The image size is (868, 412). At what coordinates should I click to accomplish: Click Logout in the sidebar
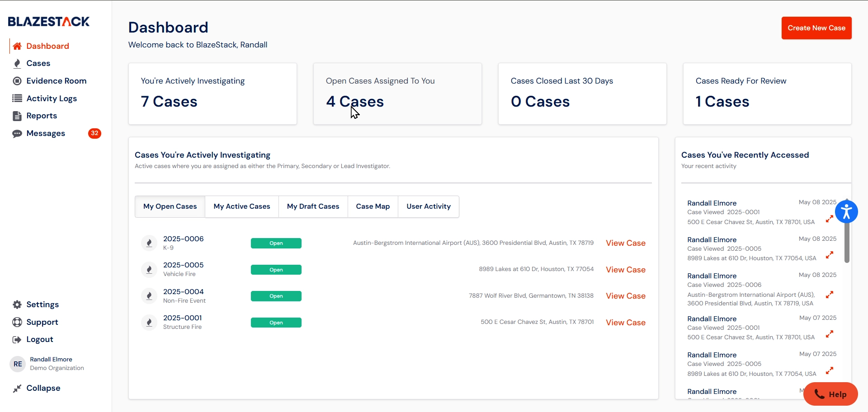tap(40, 339)
